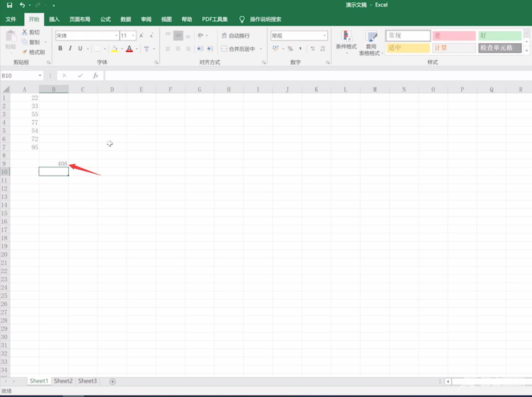Decrease font size with smaller A
This screenshot has width=532, height=397.
coord(151,36)
